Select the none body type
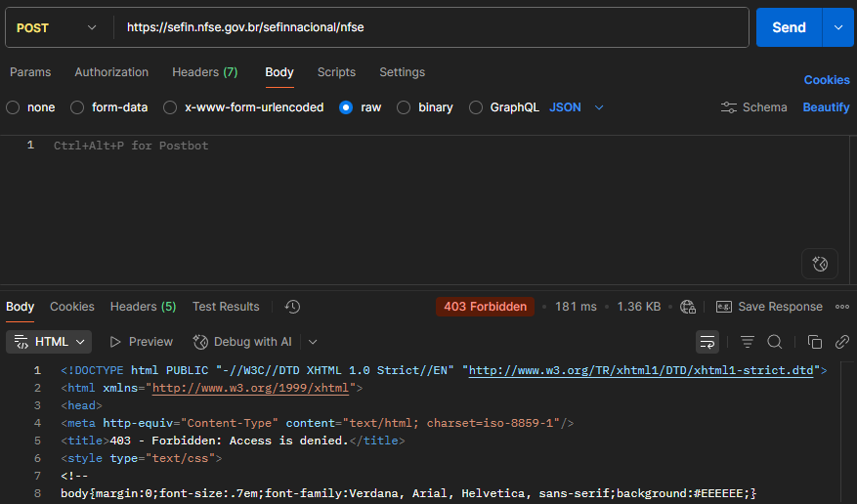 [14, 107]
